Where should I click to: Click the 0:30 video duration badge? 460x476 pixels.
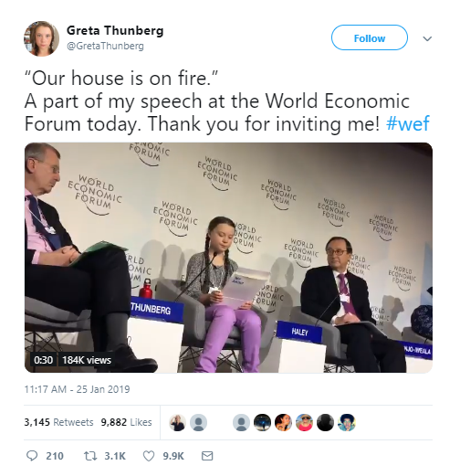pos(44,360)
